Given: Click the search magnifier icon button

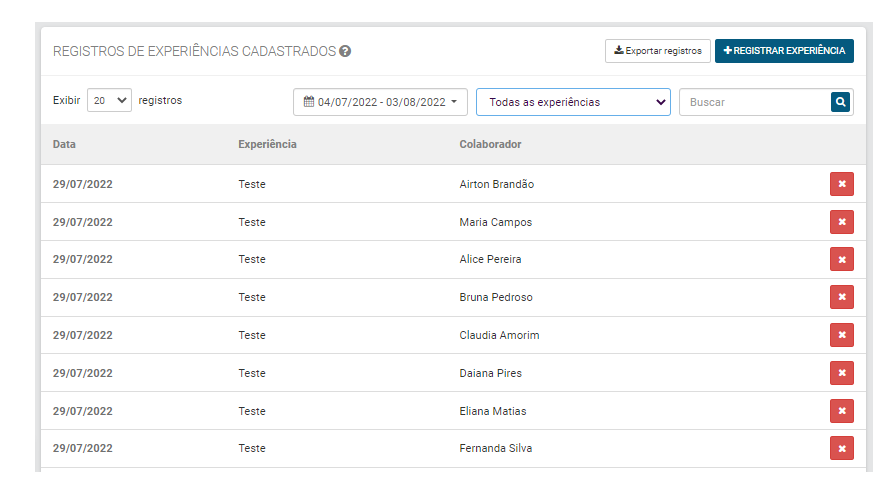Looking at the screenshot, I should point(840,102).
